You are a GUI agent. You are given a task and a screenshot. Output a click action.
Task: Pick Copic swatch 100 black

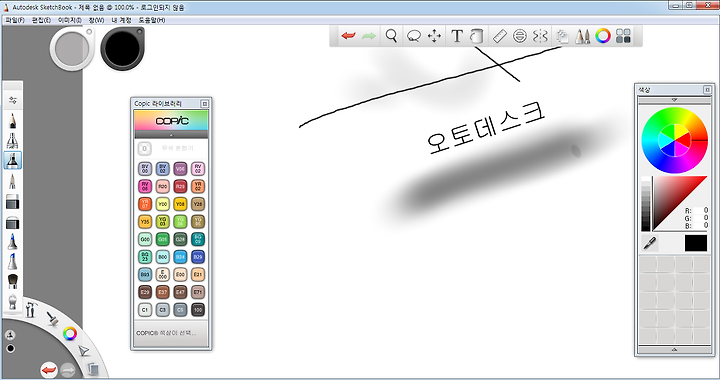click(197, 310)
